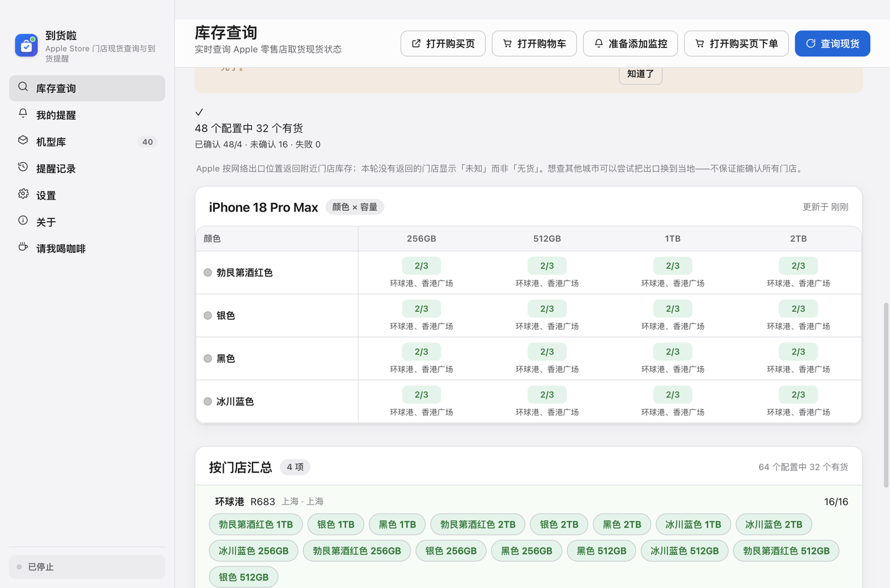This screenshot has width=890, height=588.
Task: Click the 银色 1TB store chip
Action: [336, 524]
